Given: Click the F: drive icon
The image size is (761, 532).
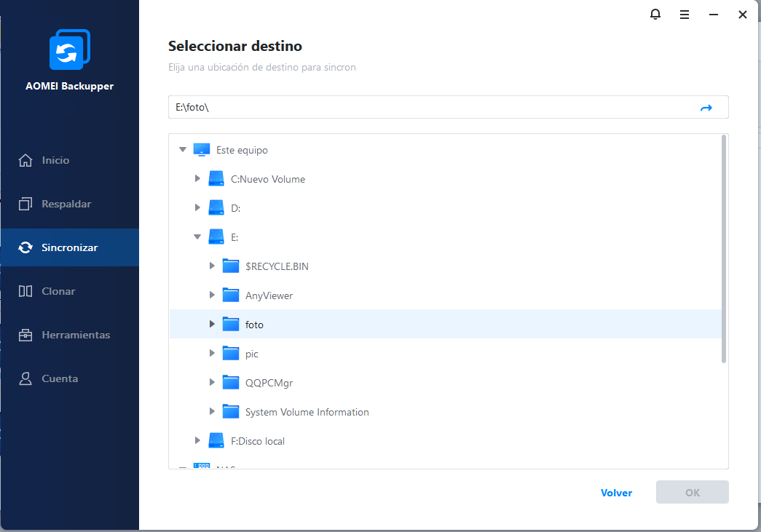Looking at the screenshot, I should [216, 441].
